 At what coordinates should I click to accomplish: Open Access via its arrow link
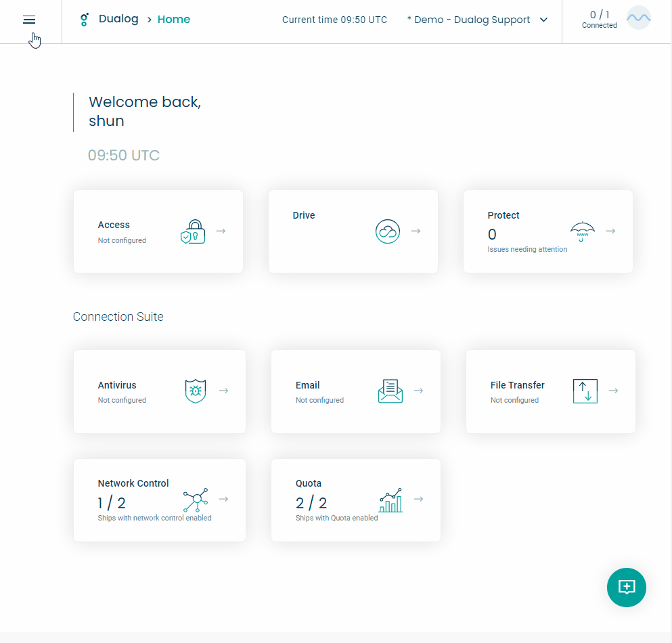coord(221,231)
